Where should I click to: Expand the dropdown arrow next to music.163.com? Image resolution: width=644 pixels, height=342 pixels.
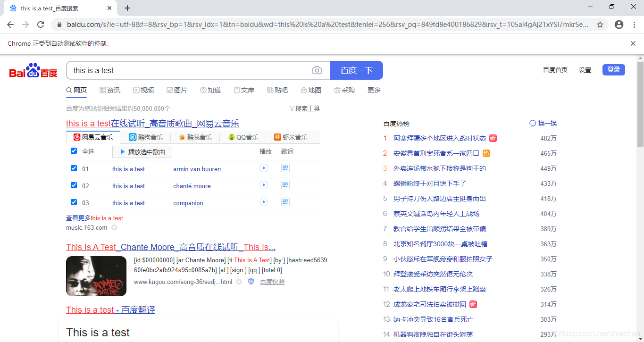(114, 228)
